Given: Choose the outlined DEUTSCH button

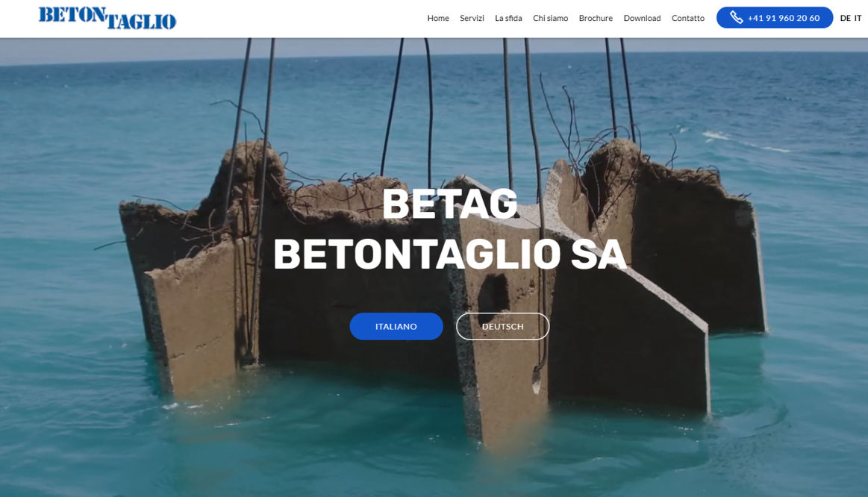Looking at the screenshot, I should (502, 327).
